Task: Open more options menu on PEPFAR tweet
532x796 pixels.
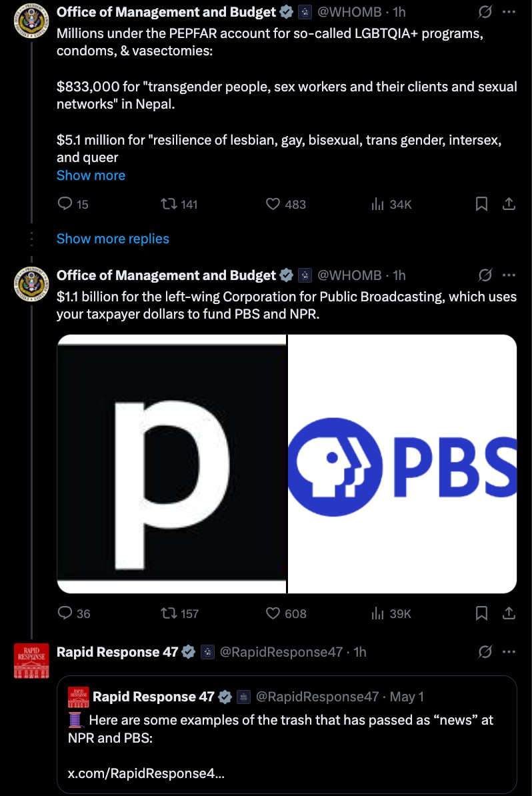Action: tap(509, 12)
